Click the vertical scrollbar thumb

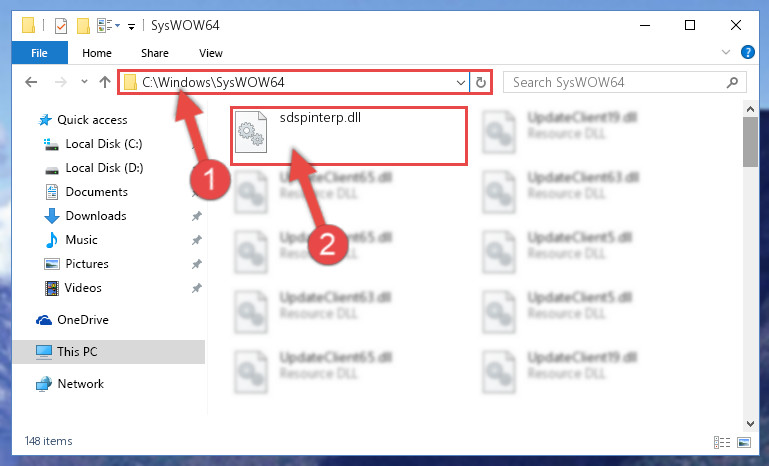750,142
